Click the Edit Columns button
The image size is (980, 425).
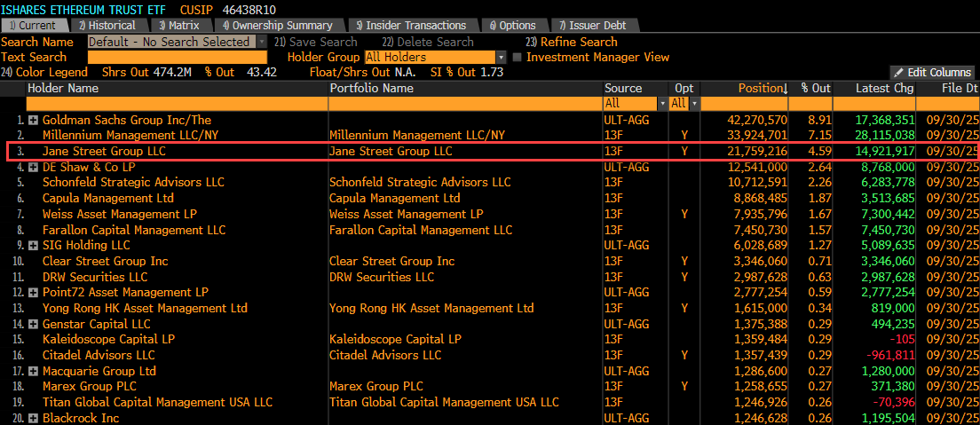(932, 72)
